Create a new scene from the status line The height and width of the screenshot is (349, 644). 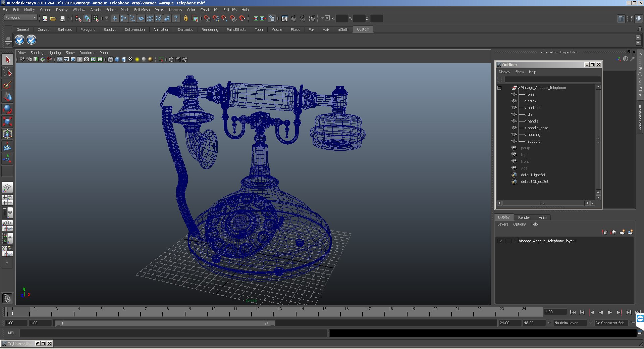point(45,18)
